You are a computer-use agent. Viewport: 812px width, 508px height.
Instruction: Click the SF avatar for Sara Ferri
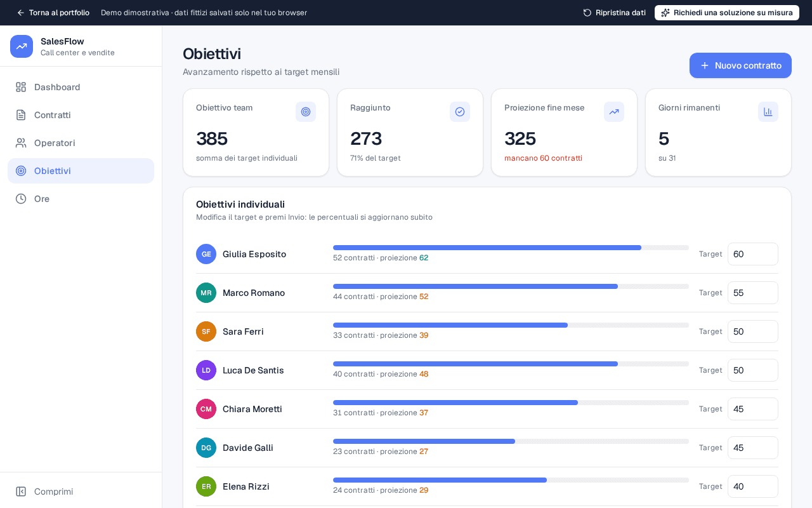pos(206,331)
